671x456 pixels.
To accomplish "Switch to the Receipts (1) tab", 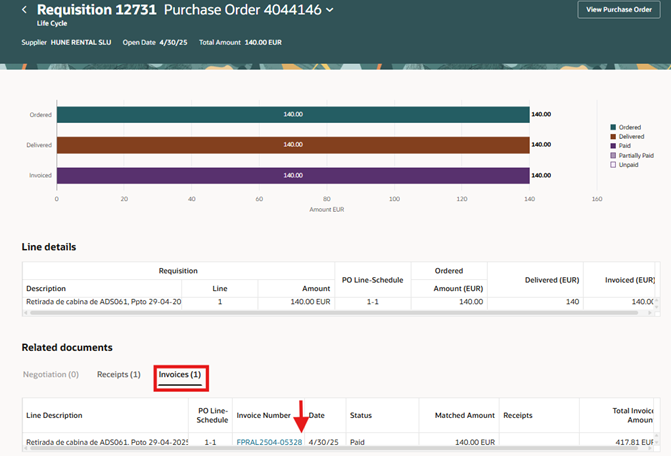I will (x=119, y=374).
